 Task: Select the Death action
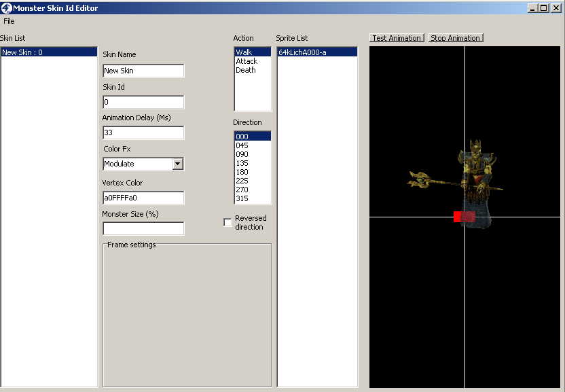(253, 70)
